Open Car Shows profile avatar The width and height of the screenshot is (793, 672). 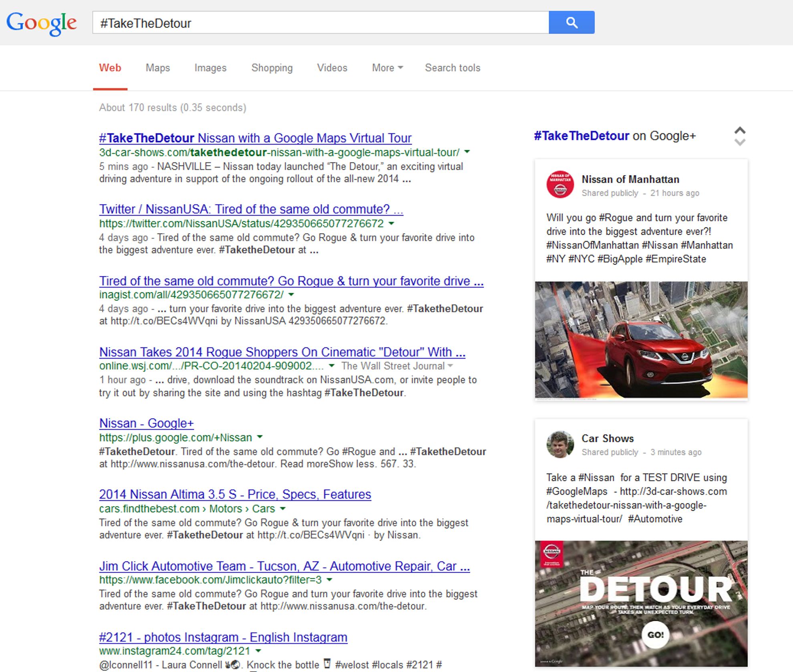click(x=560, y=444)
